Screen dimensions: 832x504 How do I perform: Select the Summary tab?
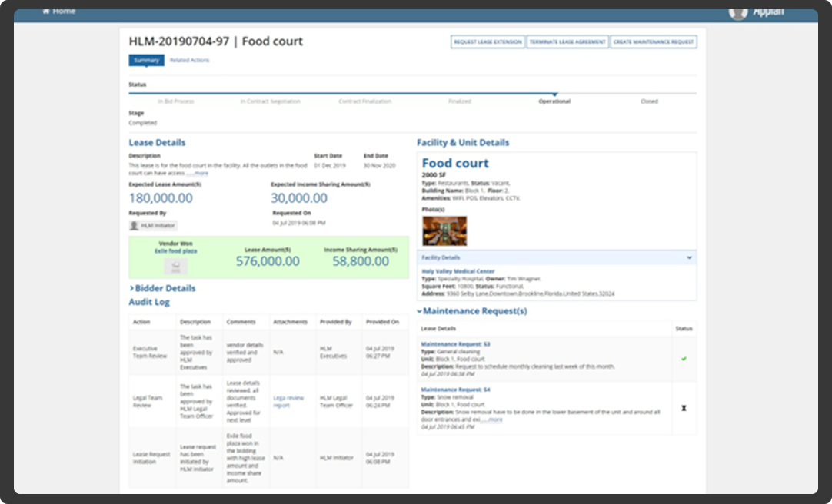point(146,59)
